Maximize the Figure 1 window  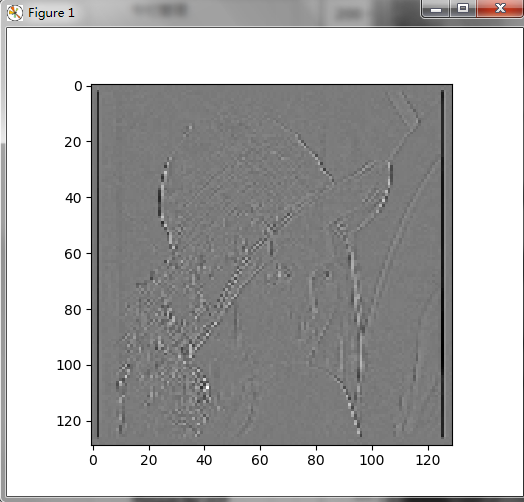click(463, 8)
